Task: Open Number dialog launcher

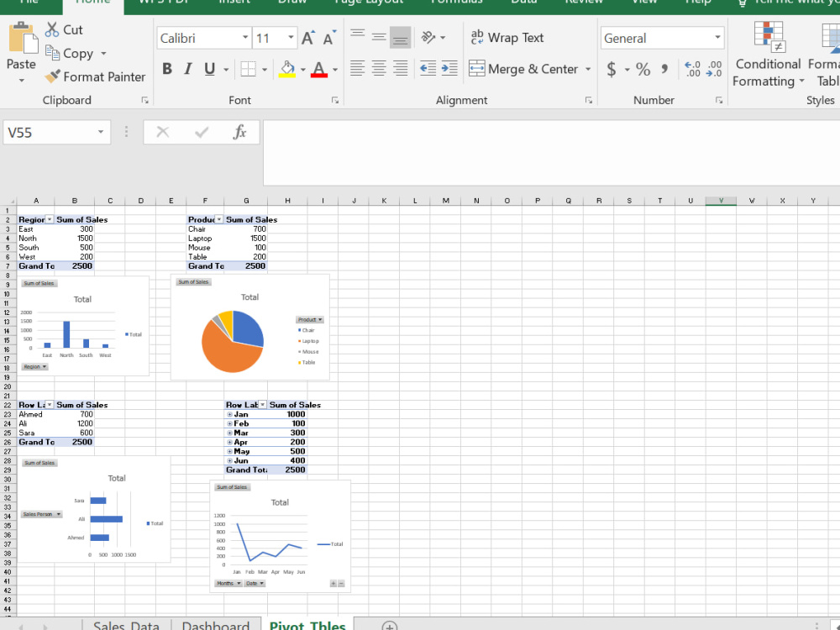Action: click(x=719, y=100)
